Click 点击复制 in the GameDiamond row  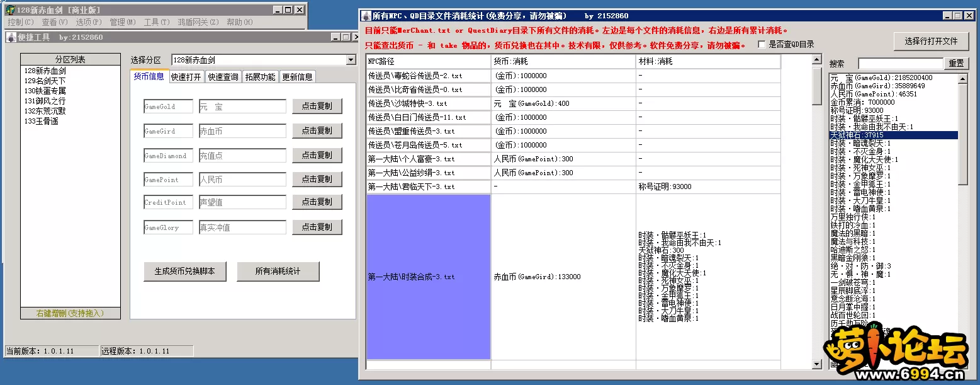click(x=317, y=155)
